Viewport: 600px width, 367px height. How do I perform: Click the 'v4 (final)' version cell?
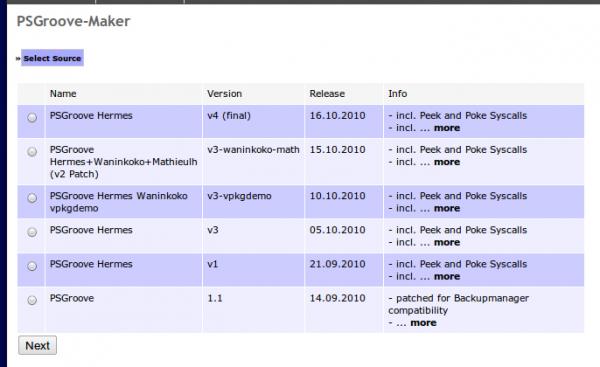(229, 116)
